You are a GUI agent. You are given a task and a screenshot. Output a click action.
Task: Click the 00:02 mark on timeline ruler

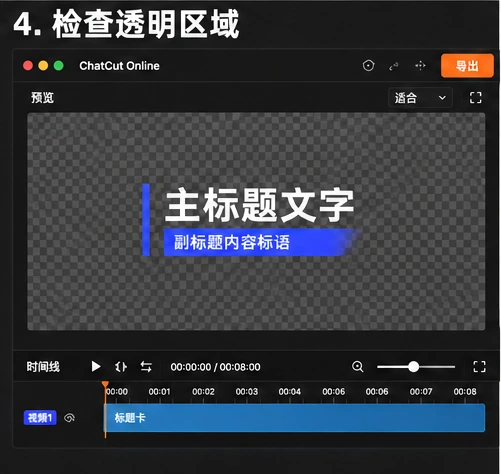[x=203, y=391]
